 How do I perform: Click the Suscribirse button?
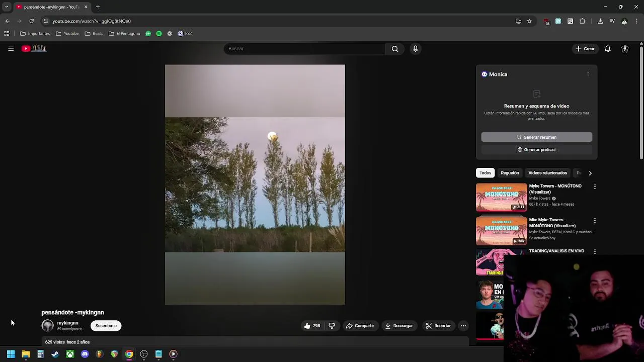(106, 326)
